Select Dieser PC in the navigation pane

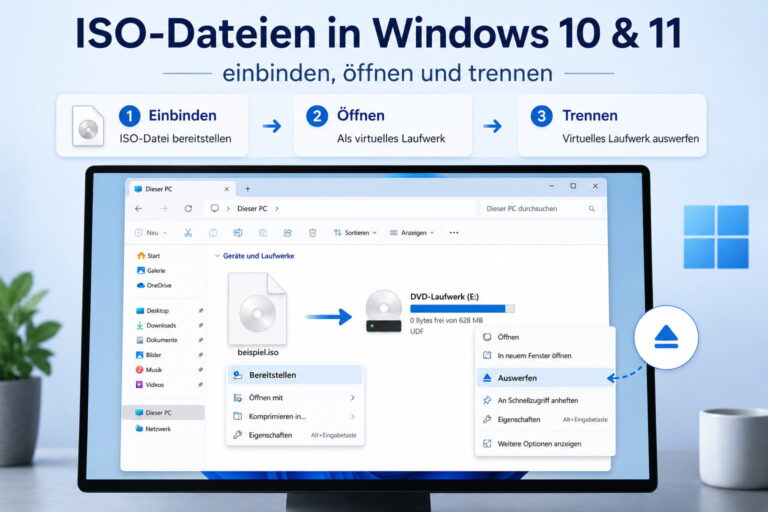(x=164, y=413)
